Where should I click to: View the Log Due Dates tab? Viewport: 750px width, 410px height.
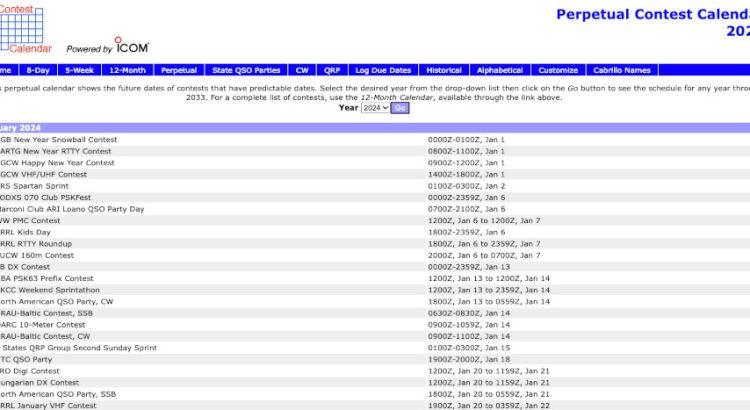(x=383, y=70)
